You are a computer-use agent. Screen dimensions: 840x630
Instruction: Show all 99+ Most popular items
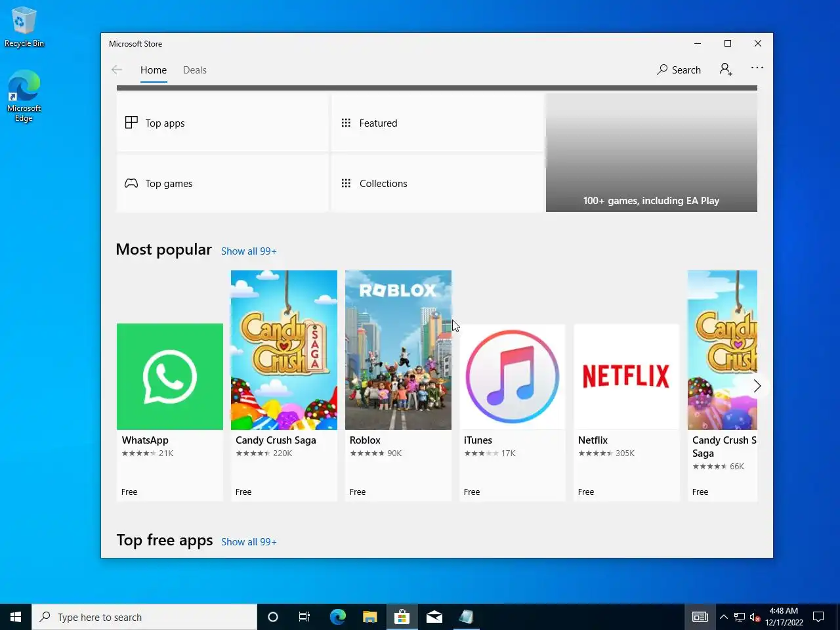[x=249, y=251]
